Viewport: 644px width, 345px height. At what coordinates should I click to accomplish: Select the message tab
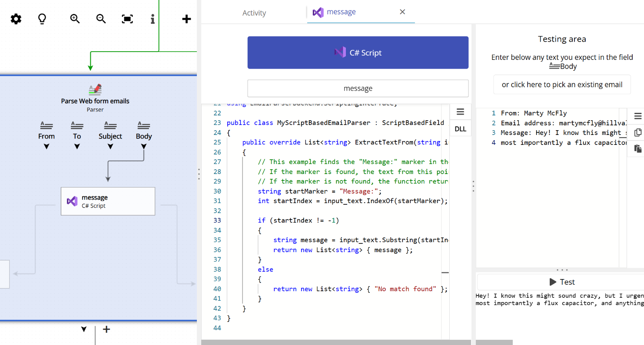coord(340,12)
